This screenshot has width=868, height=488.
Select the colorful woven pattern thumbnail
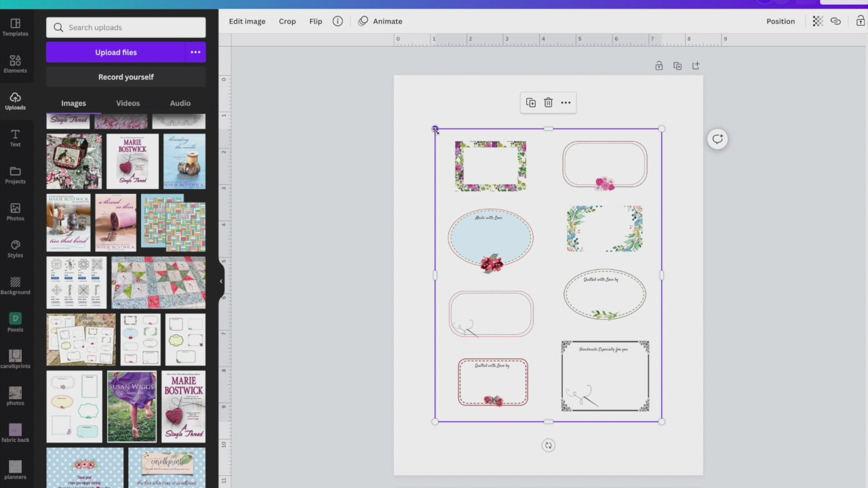point(173,223)
